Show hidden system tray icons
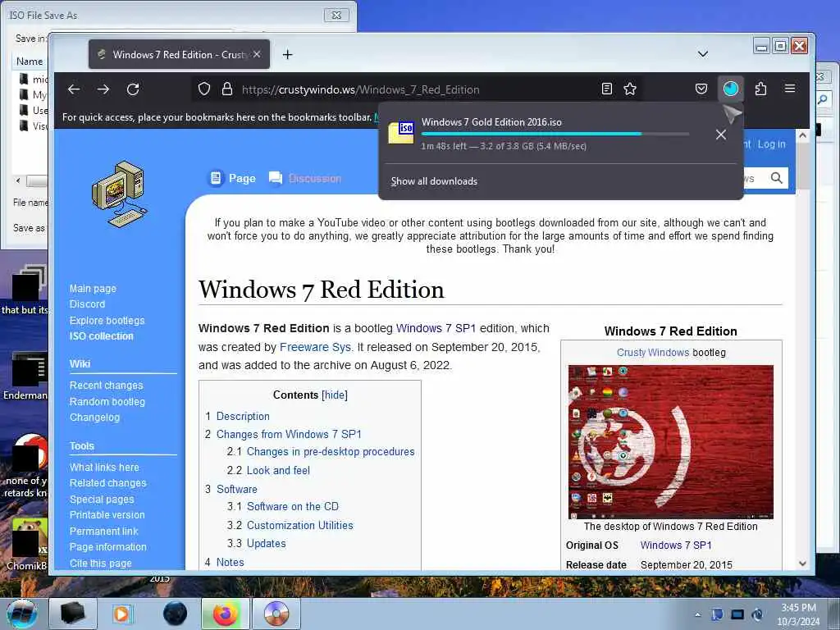The width and height of the screenshot is (840, 630). (x=697, y=614)
